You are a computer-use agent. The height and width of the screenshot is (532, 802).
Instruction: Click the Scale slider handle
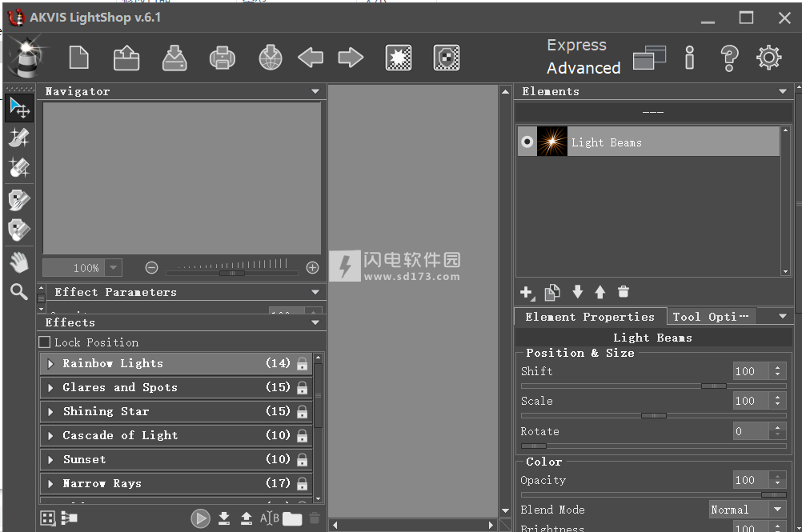653,415
